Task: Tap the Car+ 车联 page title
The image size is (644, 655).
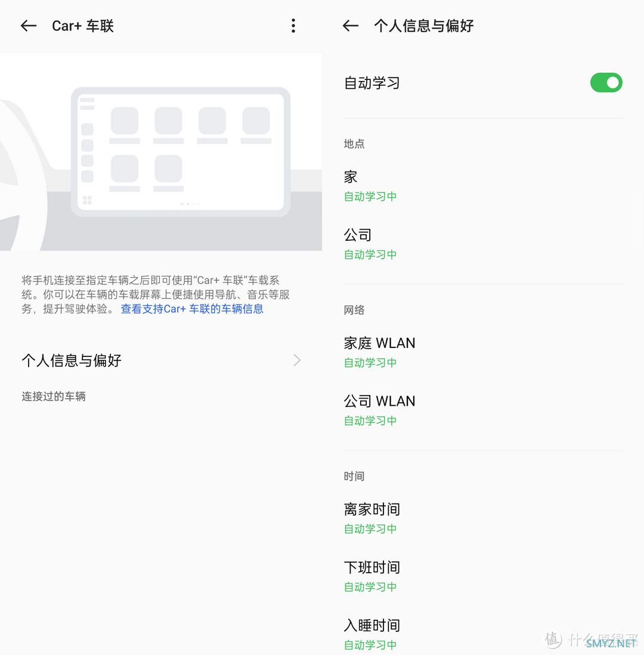Action: [x=83, y=26]
